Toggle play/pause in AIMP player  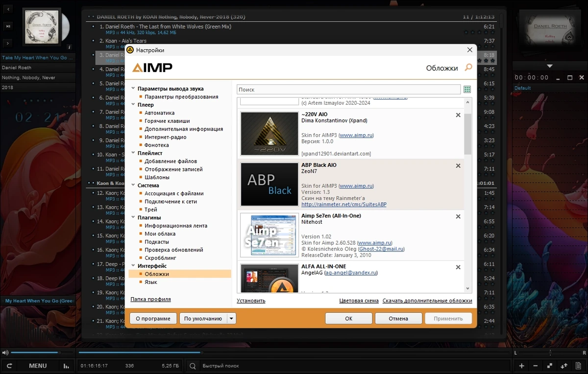[9, 25]
